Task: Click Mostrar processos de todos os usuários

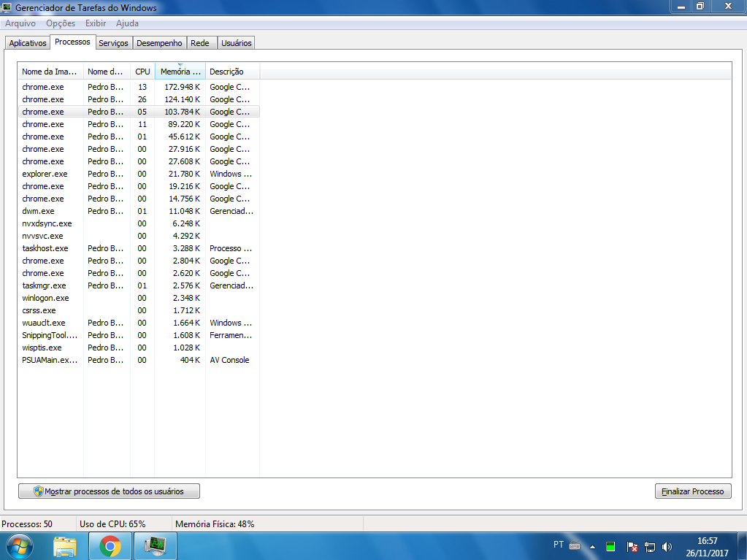Action: point(109,491)
